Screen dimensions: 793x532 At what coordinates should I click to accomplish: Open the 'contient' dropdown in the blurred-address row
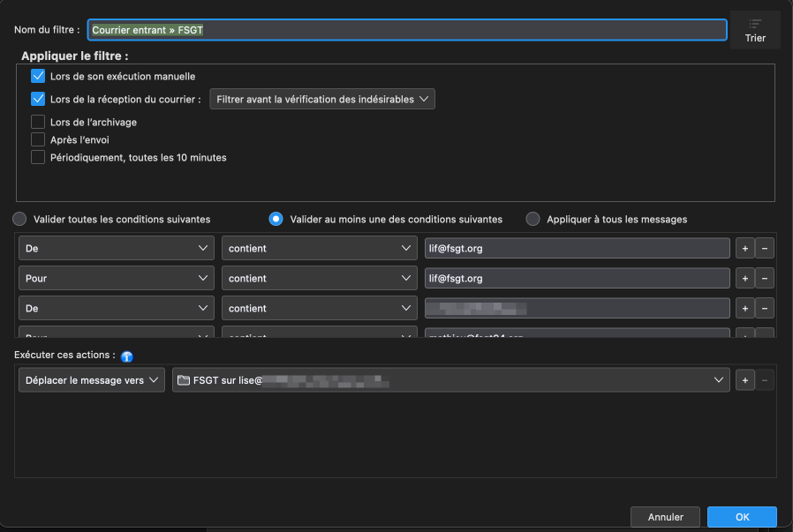pos(319,308)
